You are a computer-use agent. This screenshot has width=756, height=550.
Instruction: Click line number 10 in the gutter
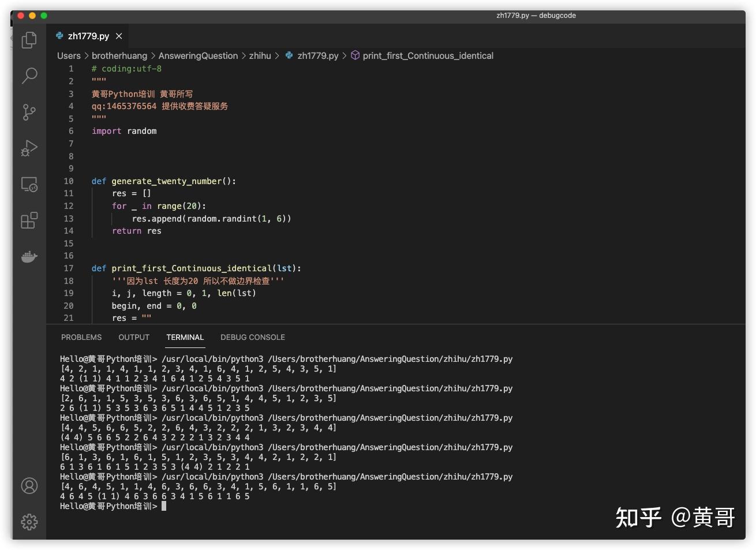[69, 181]
